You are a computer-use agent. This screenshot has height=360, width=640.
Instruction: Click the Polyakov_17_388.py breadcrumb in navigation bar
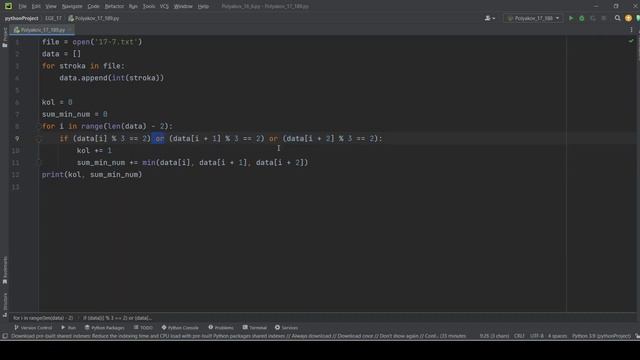[x=93, y=18]
